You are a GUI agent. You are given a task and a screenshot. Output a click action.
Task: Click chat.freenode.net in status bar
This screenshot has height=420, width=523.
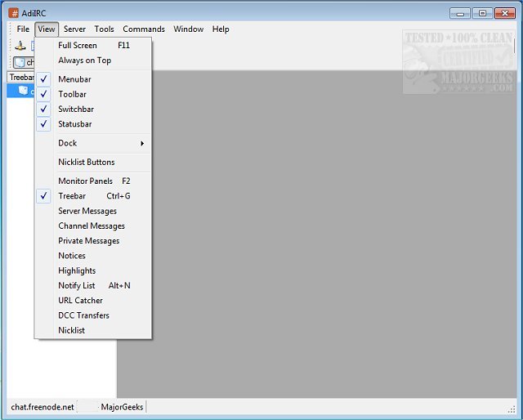[x=42, y=407]
